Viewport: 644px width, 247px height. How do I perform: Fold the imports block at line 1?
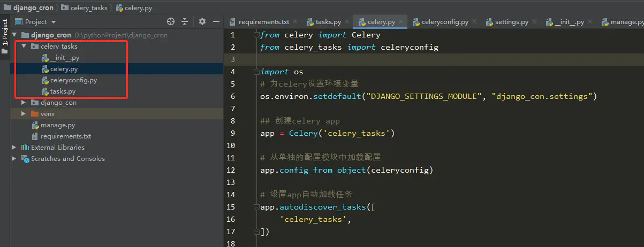[257, 35]
